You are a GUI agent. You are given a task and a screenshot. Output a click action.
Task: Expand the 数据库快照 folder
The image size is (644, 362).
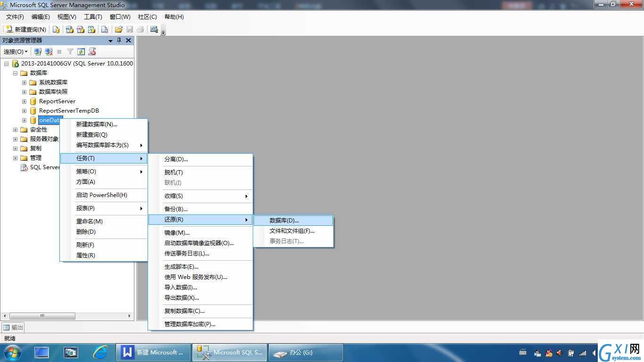24,92
